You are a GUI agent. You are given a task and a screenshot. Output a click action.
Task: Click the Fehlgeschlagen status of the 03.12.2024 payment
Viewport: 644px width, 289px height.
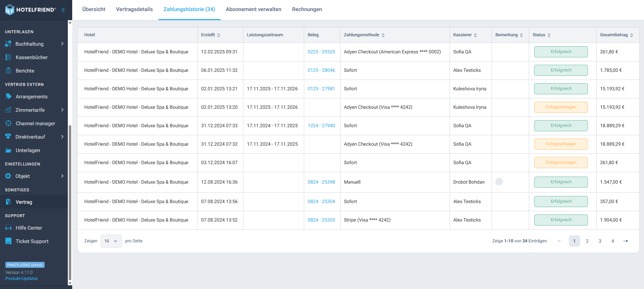561,162
